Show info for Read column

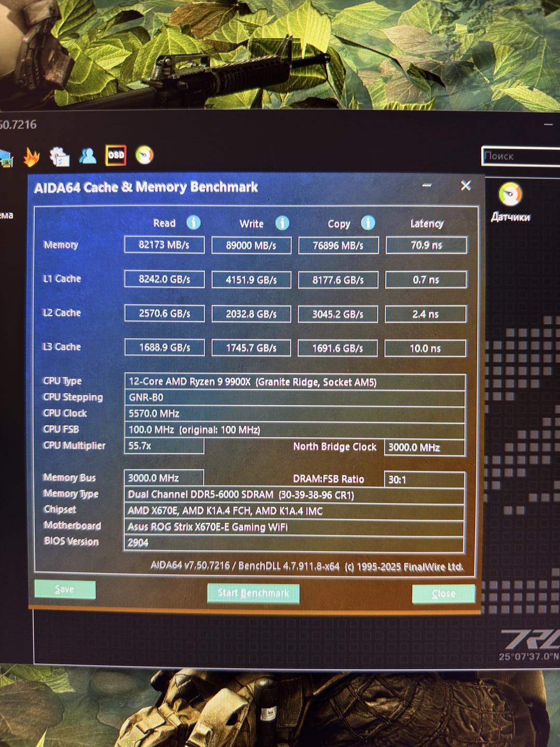tap(193, 223)
